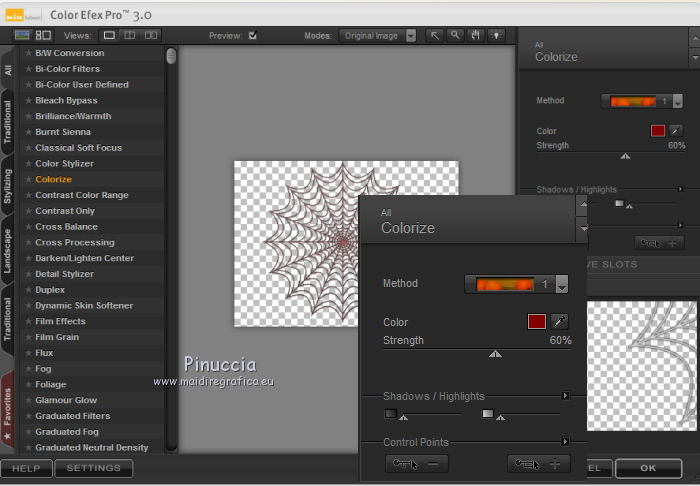Activate the zoom magnifier tool
This screenshot has height=486, width=700.
(455, 35)
